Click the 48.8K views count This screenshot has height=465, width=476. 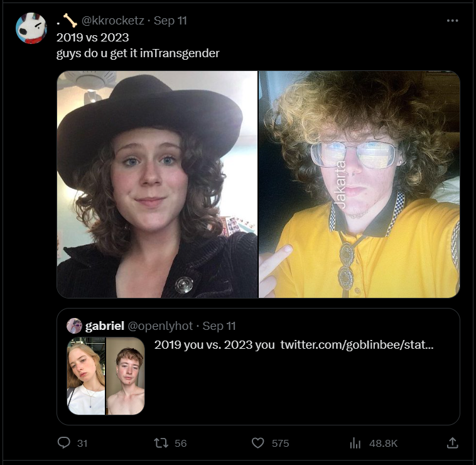point(383,444)
